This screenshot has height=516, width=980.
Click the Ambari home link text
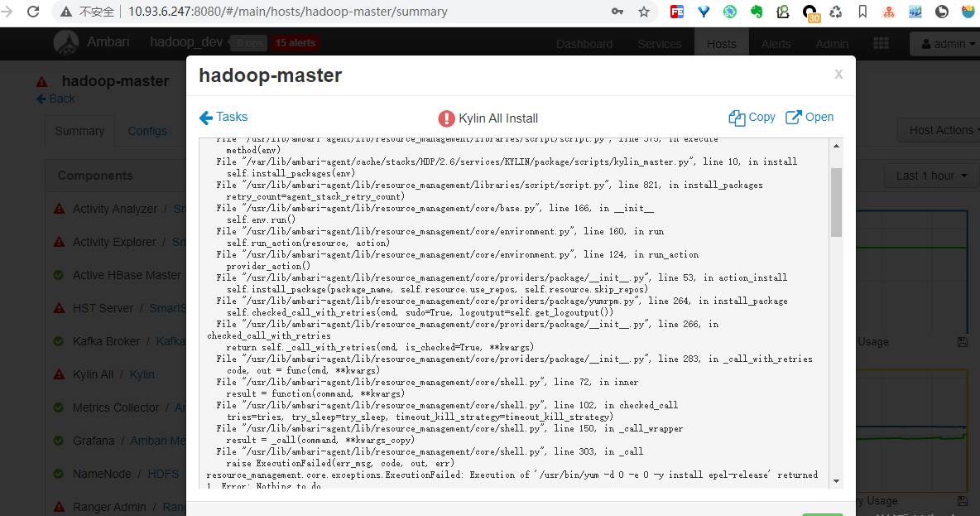point(108,42)
